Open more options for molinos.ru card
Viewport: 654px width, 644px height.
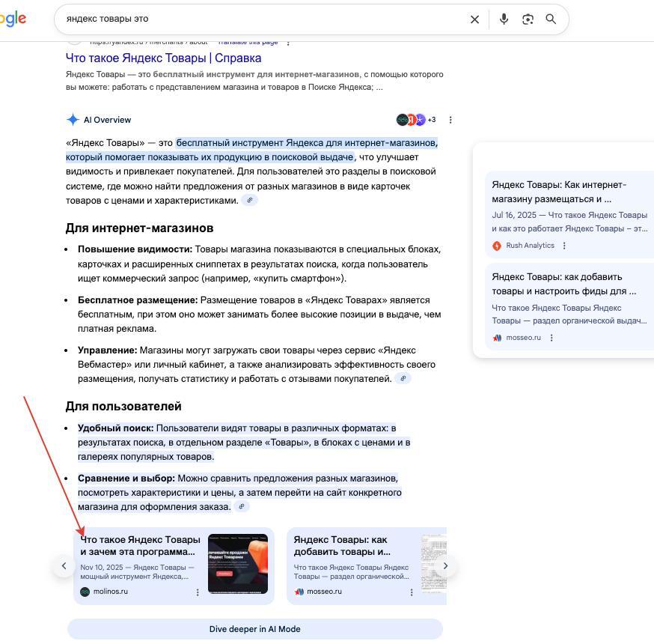tap(198, 592)
